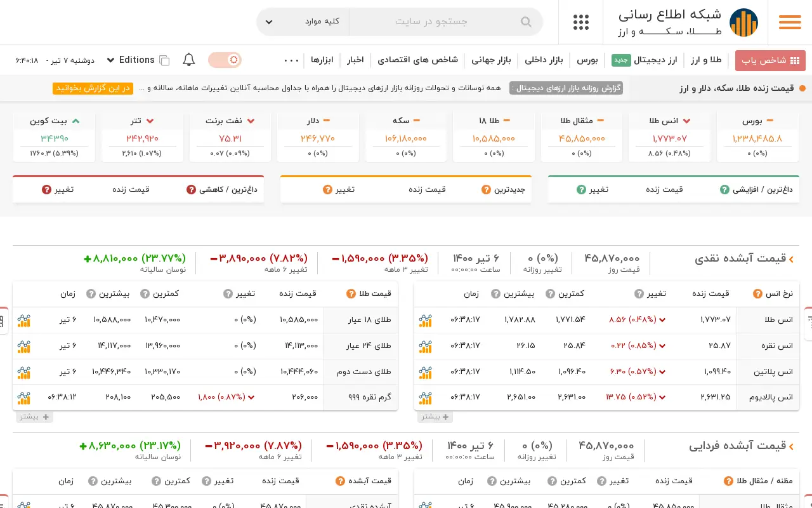Expand more rows under gold price table
This screenshot has height=508, width=812.
[x=34, y=417]
